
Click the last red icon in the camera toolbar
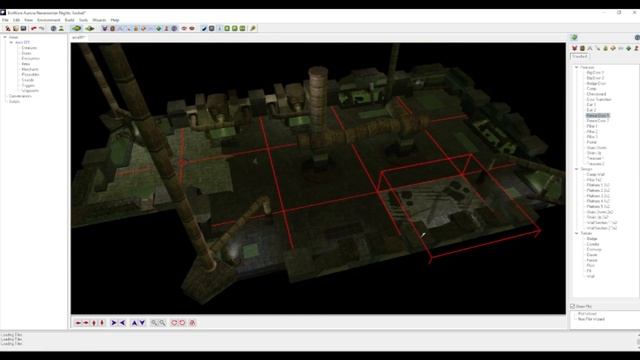coord(192,323)
